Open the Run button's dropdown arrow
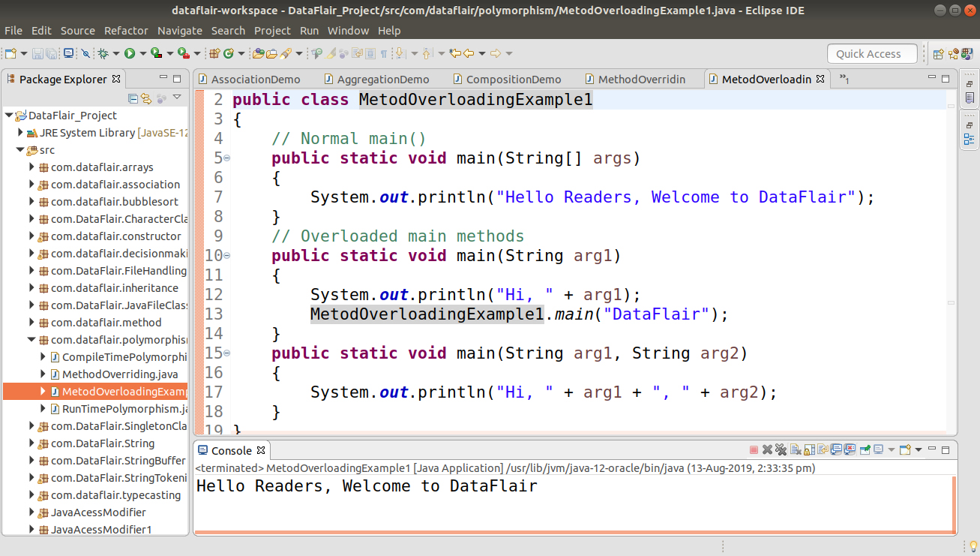Screen dimensions: 980x556 [x=143, y=53]
